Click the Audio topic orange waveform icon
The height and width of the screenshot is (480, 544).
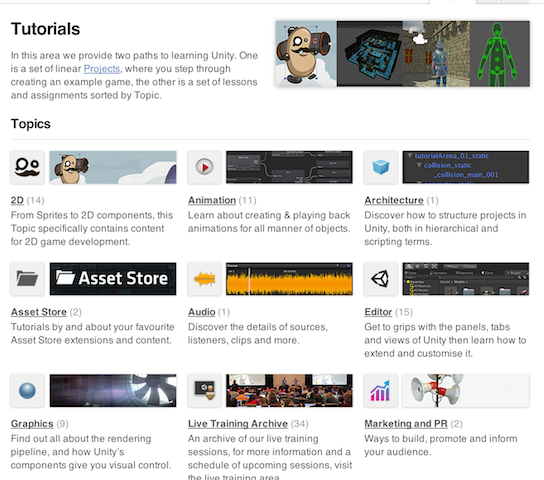point(204,279)
